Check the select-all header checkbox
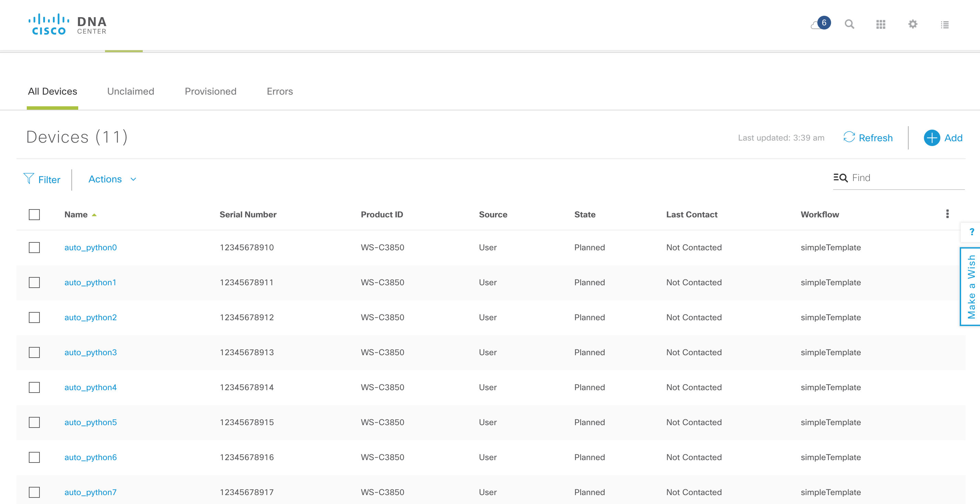Image resolution: width=980 pixels, height=504 pixels. tap(34, 214)
